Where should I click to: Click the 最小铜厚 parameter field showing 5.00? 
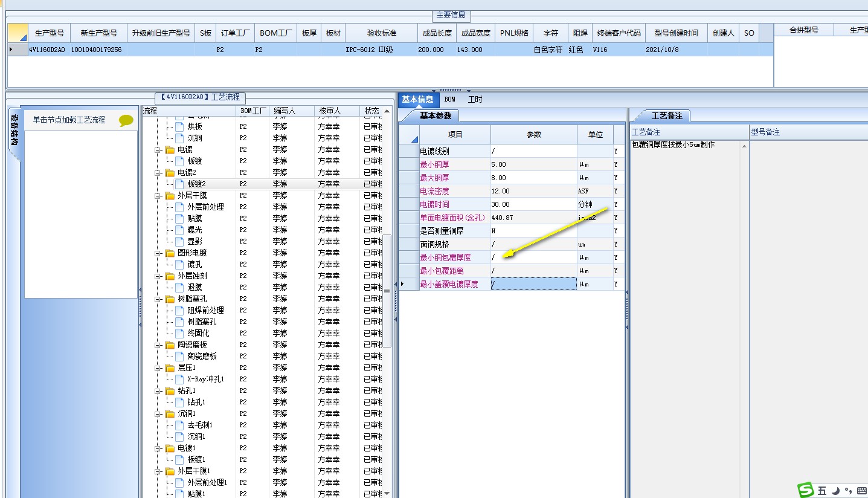(534, 164)
